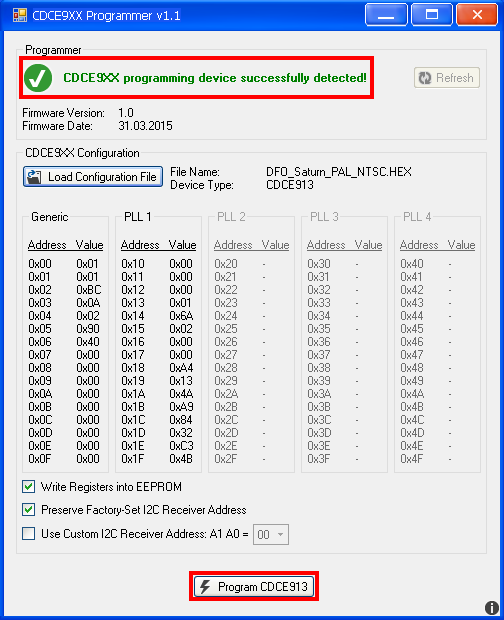Open the A1 A0 address dropdown
Viewport: 504px width, 620px height.
click(x=271, y=535)
